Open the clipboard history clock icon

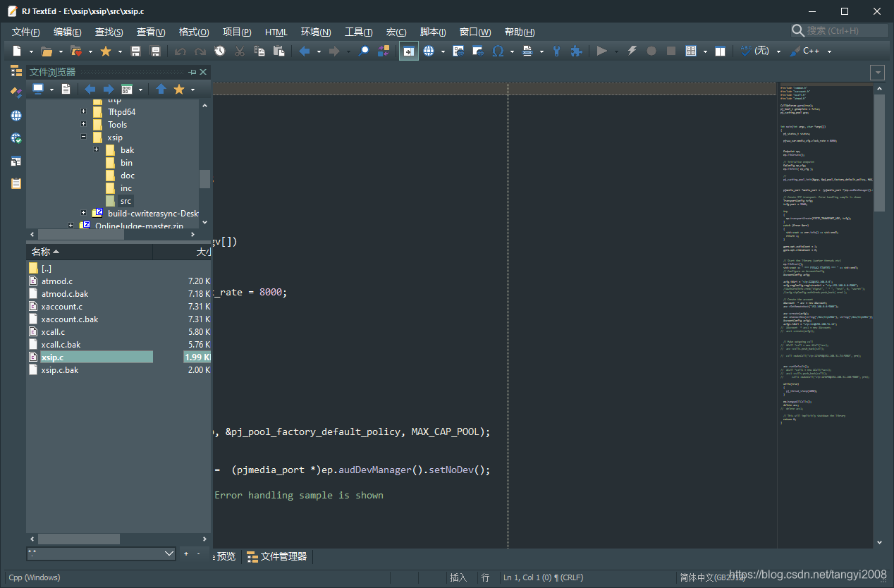click(x=220, y=51)
